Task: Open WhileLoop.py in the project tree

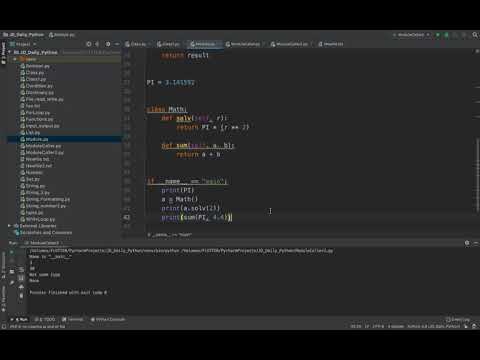Action: point(37,219)
